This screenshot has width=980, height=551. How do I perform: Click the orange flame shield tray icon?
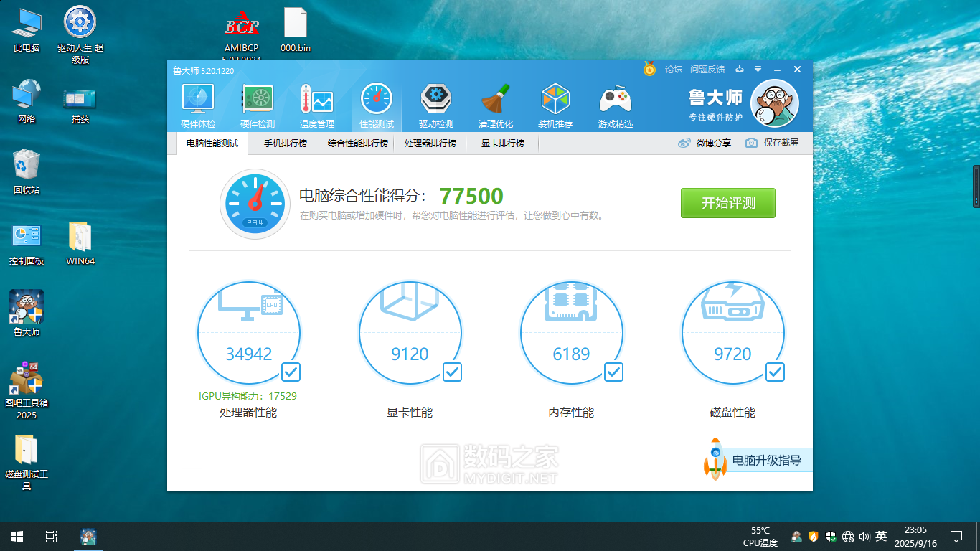814,537
